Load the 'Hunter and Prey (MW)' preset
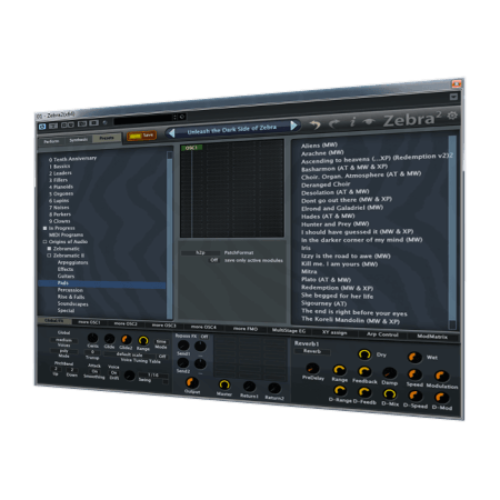500x500 pixels. [335, 224]
